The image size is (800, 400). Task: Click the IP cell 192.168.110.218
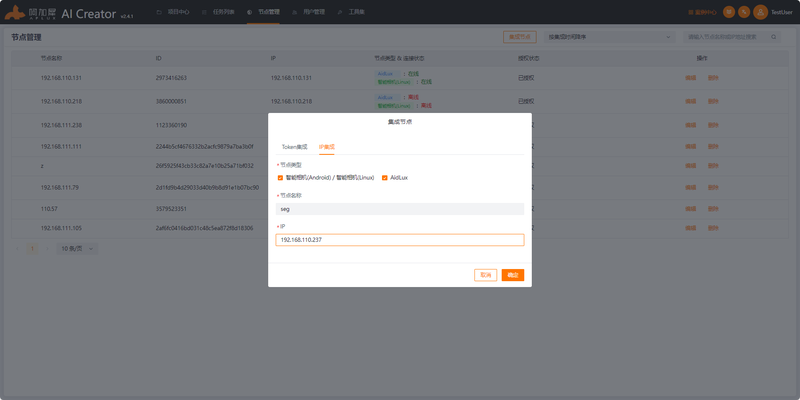[291, 102]
